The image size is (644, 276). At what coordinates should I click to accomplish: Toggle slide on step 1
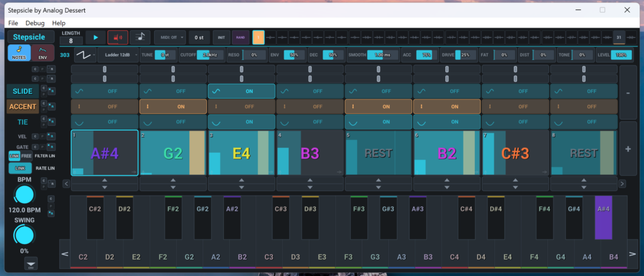[x=104, y=91]
